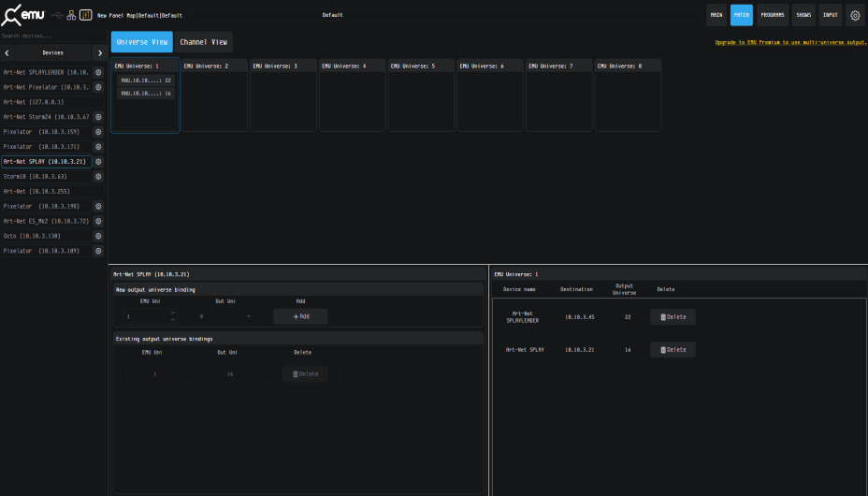The width and height of the screenshot is (868, 496).
Task: Open the SHOWS page
Action: (803, 15)
